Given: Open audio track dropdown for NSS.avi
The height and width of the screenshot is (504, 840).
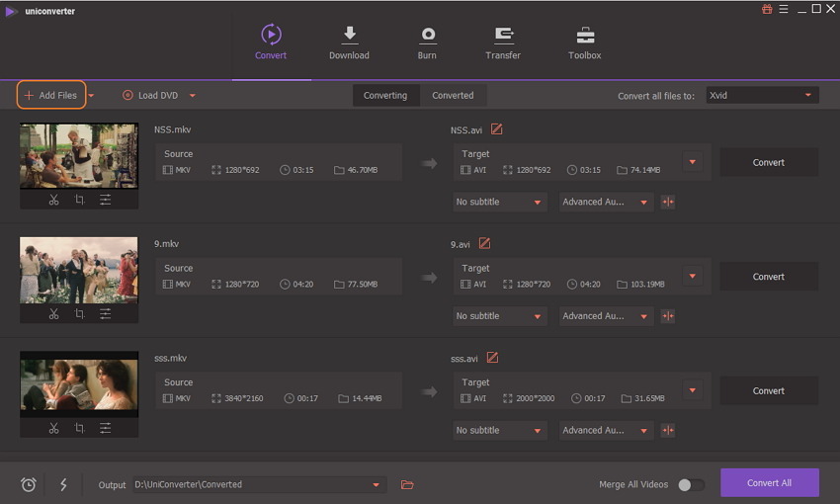Looking at the screenshot, I should click(x=606, y=202).
